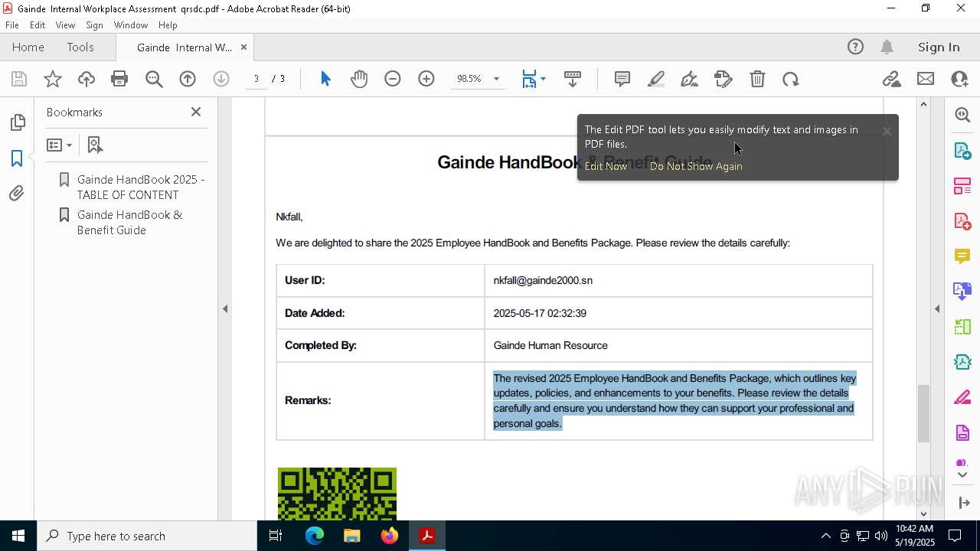The width and height of the screenshot is (980, 551).
Task: Click the vertical scrollbar thumb
Action: click(923, 413)
